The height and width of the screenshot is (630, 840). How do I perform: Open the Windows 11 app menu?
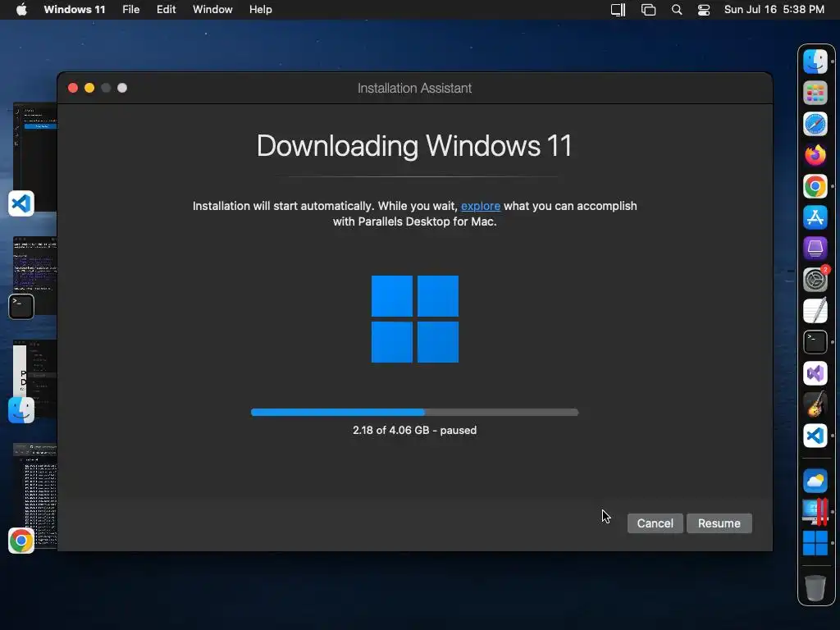75,10
